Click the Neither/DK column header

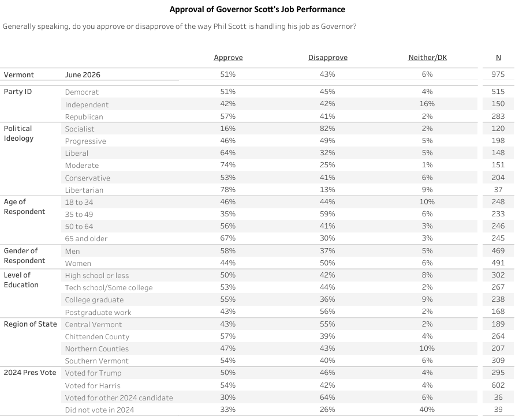[427, 58]
